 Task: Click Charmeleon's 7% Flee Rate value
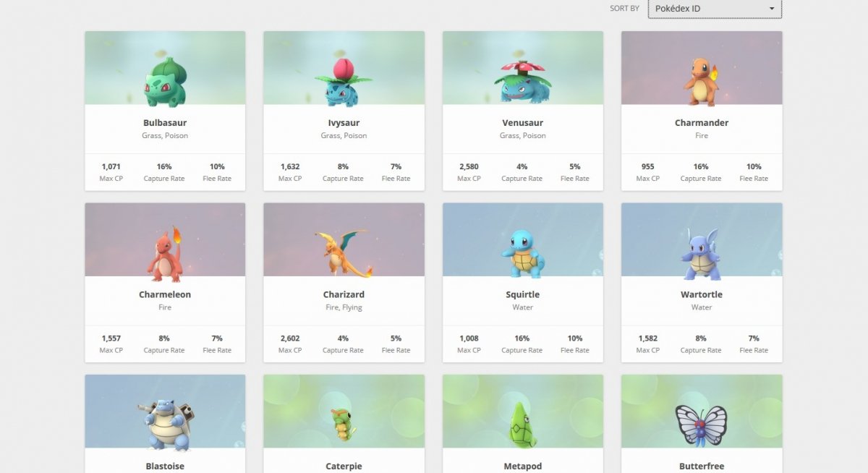217,338
